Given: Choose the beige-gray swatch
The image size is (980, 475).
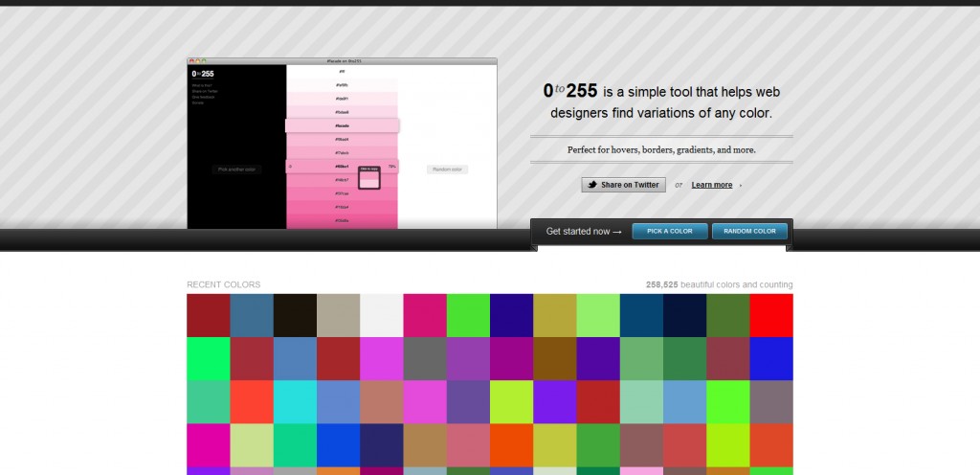Looking at the screenshot, I should pos(338,316).
